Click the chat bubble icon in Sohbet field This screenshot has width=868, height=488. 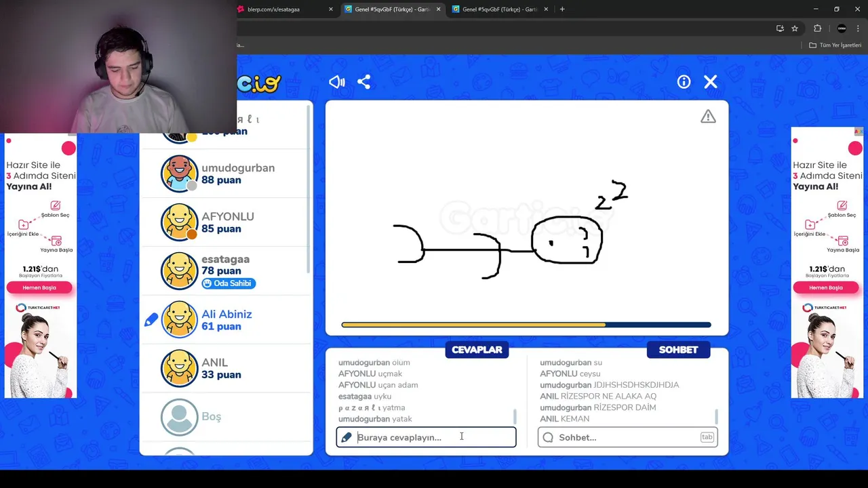tap(548, 437)
